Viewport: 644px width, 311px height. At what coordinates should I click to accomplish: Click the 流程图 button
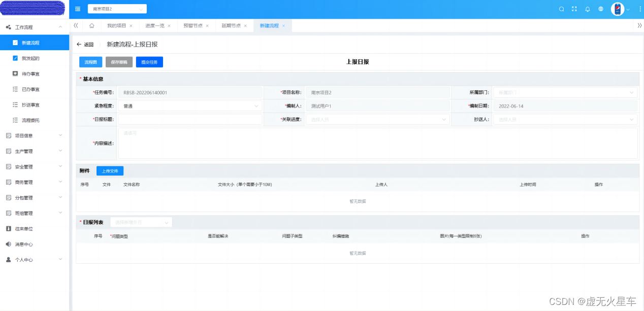tap(90, 62)
